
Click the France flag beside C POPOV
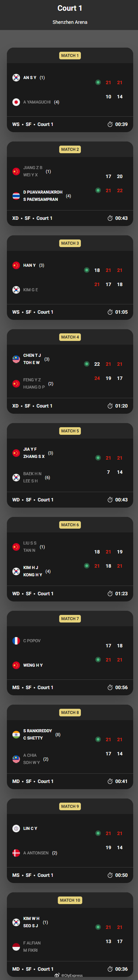(x=16, y=641)
